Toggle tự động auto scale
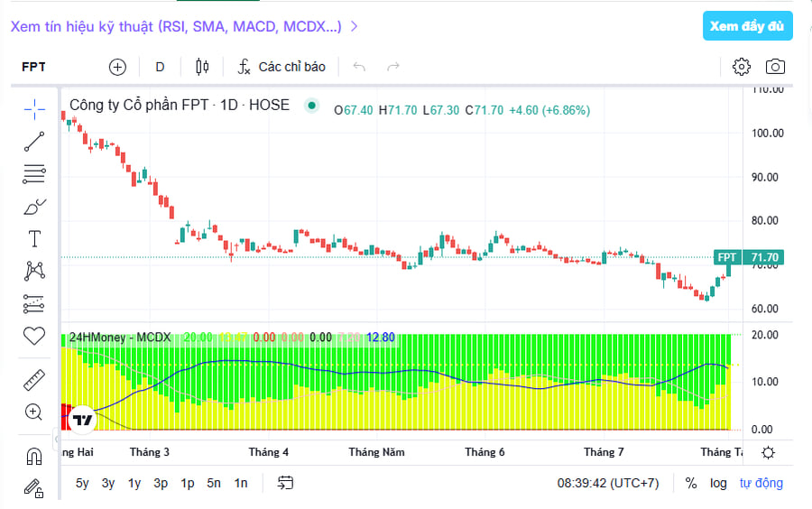812x509 pixels. tap(761, 483)
